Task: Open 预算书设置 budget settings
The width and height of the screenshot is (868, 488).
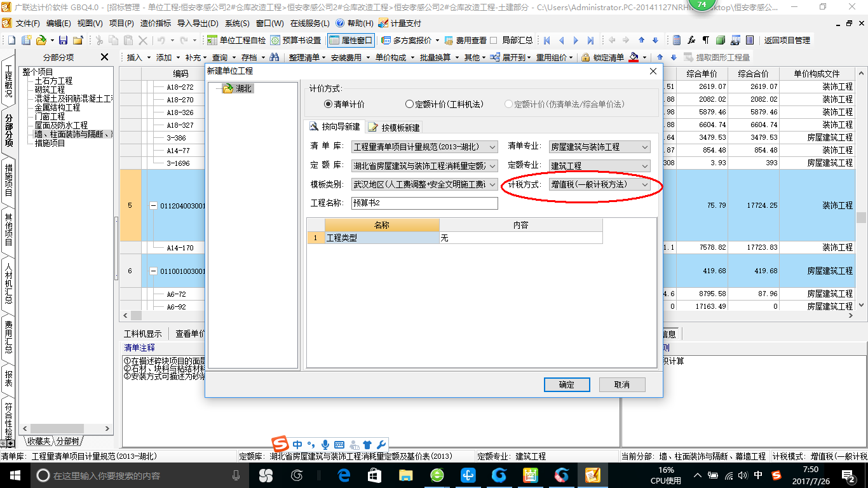Action: [295, 40]
